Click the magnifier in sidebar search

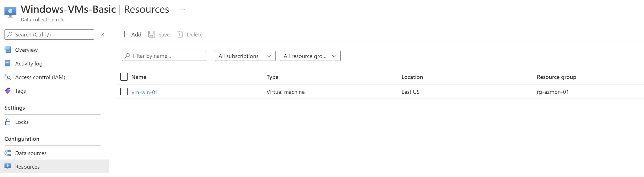point(10,35)
